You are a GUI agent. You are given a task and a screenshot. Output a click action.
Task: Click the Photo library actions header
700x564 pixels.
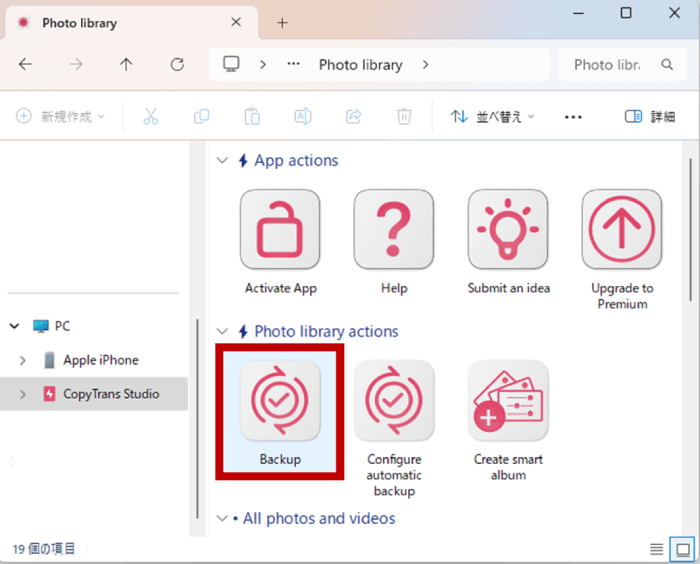point(326,331)
